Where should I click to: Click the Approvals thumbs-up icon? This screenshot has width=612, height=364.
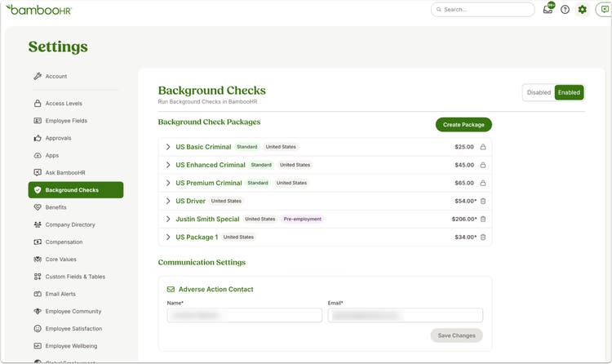click(38, 138)
